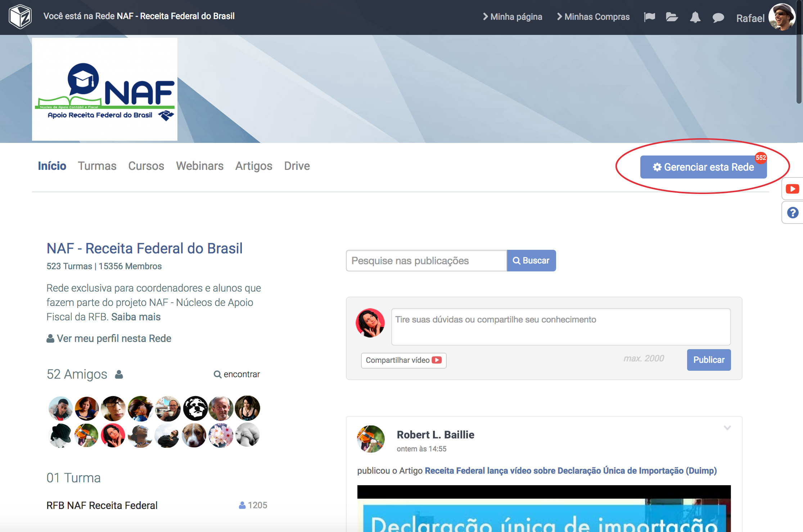Click the cube logo icon in header
Image resolution: width=803 pixels, height=532 pixels.
pyautogui.click(x=20, y=17)
